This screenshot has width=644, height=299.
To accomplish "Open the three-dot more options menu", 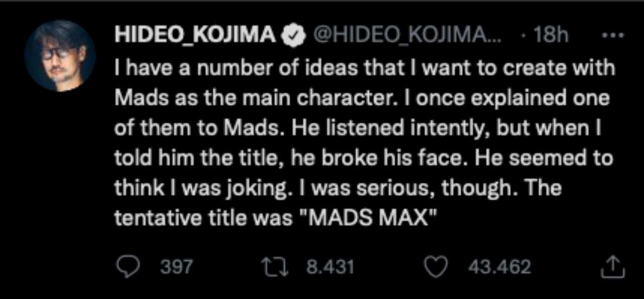I will pyautogui.click(x=612, y=36).
